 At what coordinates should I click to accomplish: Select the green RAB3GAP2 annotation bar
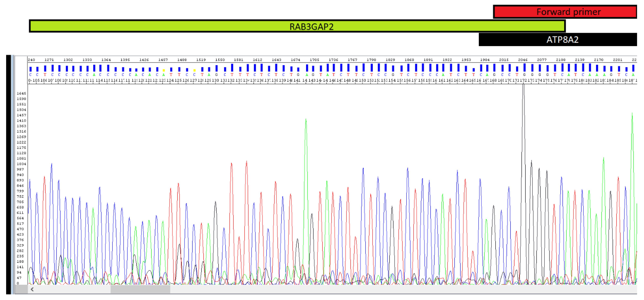tap(297, 26)
